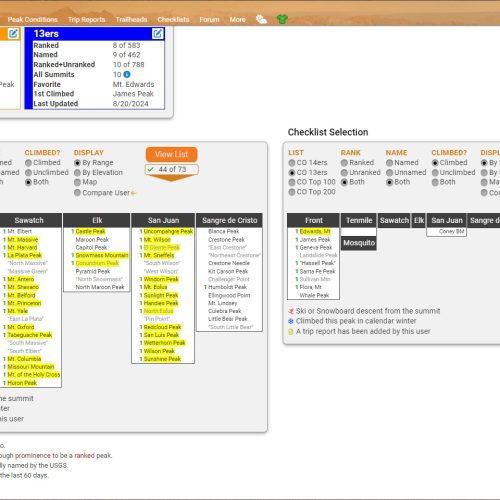Screen dimensions: 500x500
Task: Select CO 14ers list option
Action: pos(292,163)
